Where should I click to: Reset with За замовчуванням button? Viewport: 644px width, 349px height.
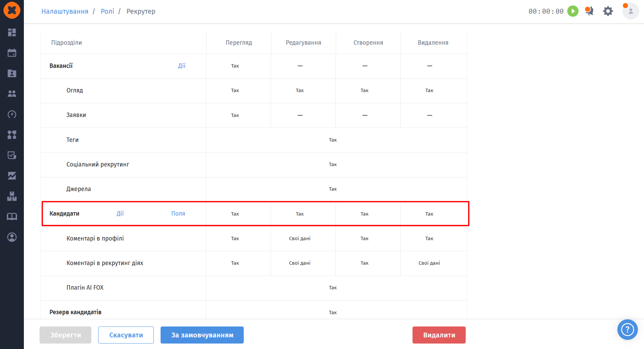pos(202,335)
